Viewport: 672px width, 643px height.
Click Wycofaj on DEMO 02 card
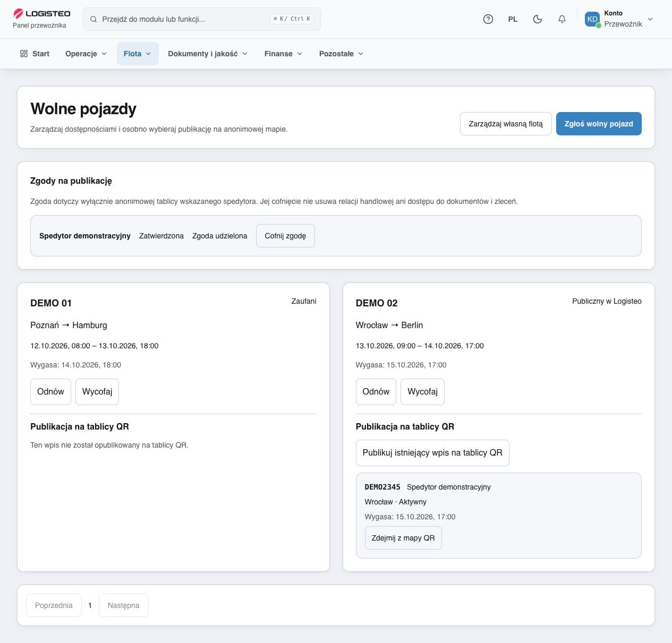(422, 392)
